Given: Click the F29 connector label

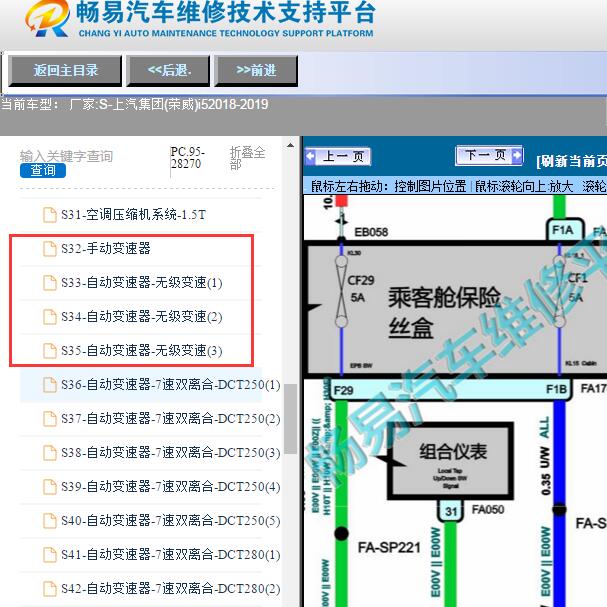Looking at the screenshot, I should [x=343, y=390].
